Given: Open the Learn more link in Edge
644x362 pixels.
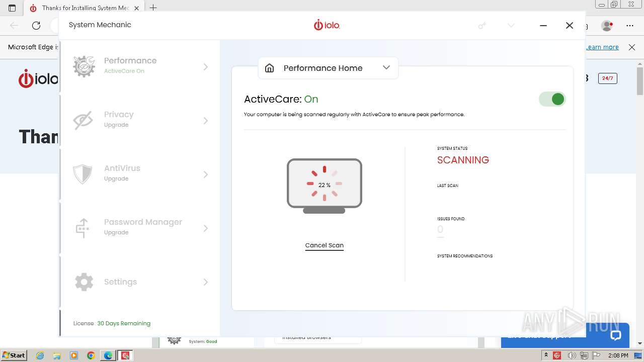Looking at the screenshot, I should [x=602, y=47].
